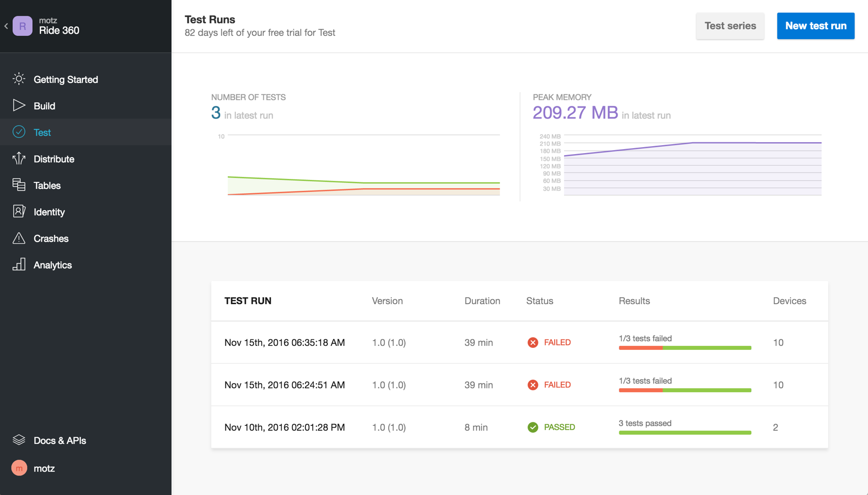Click the New test run button
The image size is (868, 495).
coord(815,26)
